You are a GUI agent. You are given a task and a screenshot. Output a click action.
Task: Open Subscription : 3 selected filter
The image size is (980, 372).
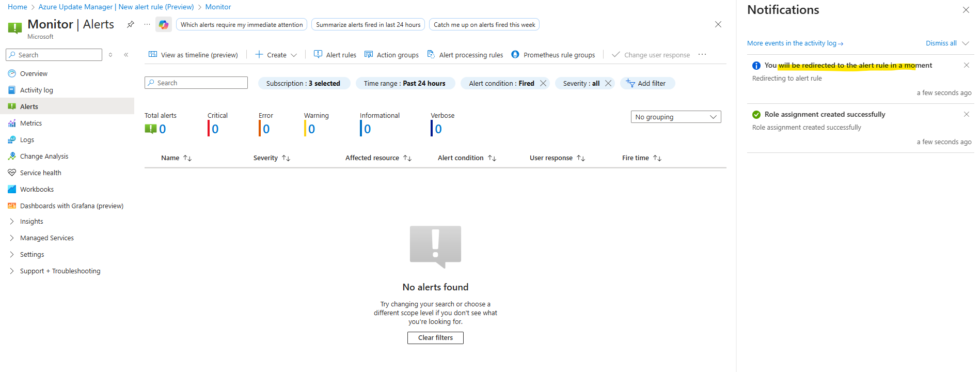(x=304, y=83)
